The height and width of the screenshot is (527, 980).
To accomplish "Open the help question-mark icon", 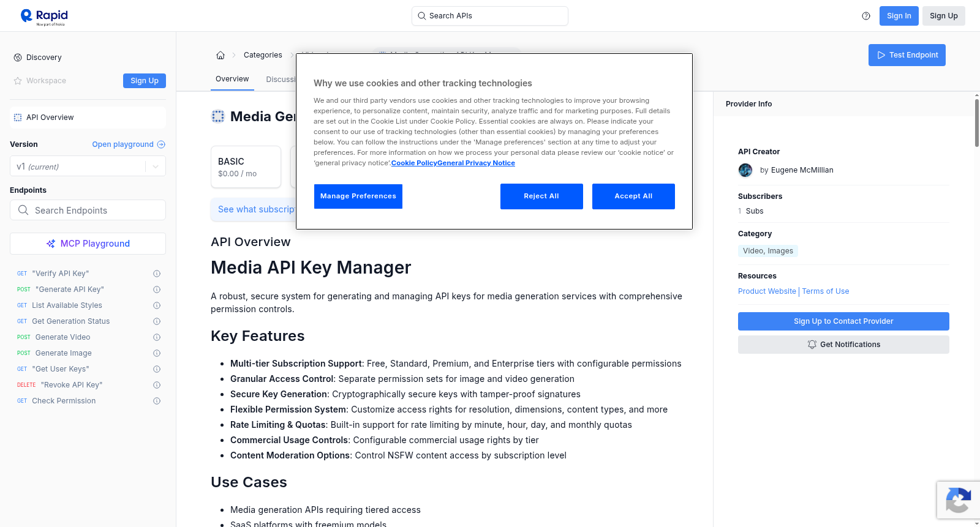I will coord(866,16).
